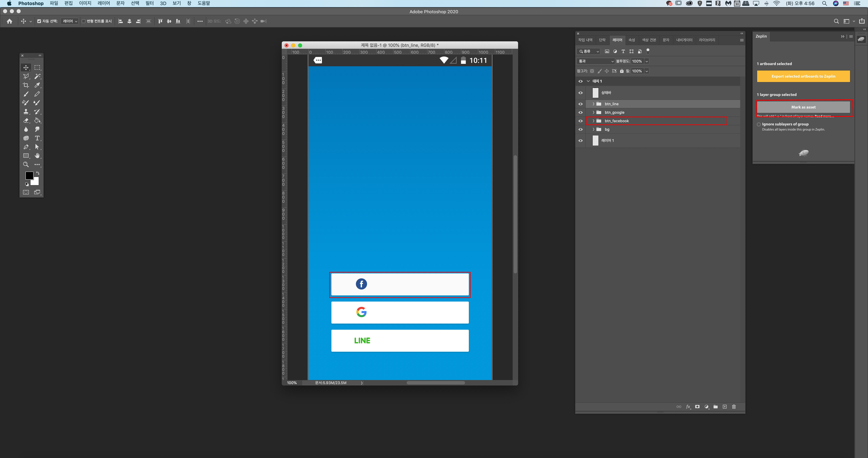Select the Hand tool
This screenshot has height=458, width=868.
(37, 156)
